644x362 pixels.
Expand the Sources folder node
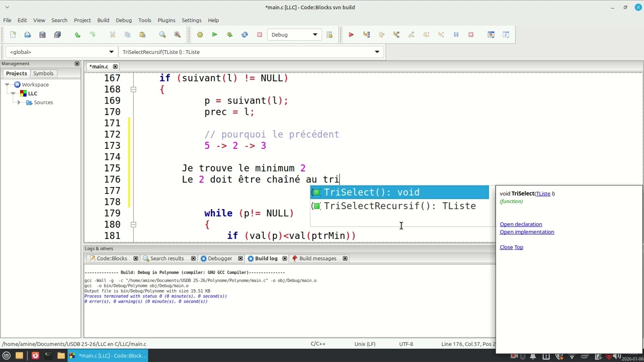[x=19, y=103]
